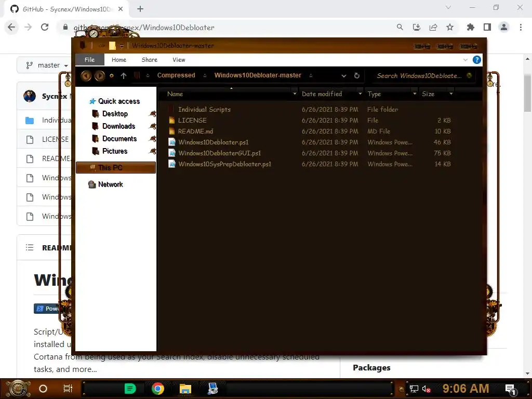Open the Individual Scripts folder

click(204, 110)
